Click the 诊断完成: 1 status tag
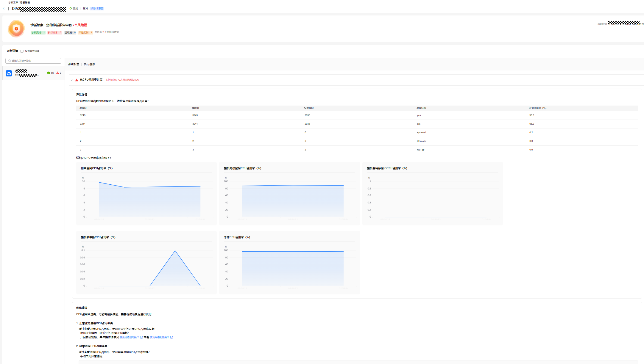Image resolution: width=644 pixels, height=364 pixels. coord(38,32)
